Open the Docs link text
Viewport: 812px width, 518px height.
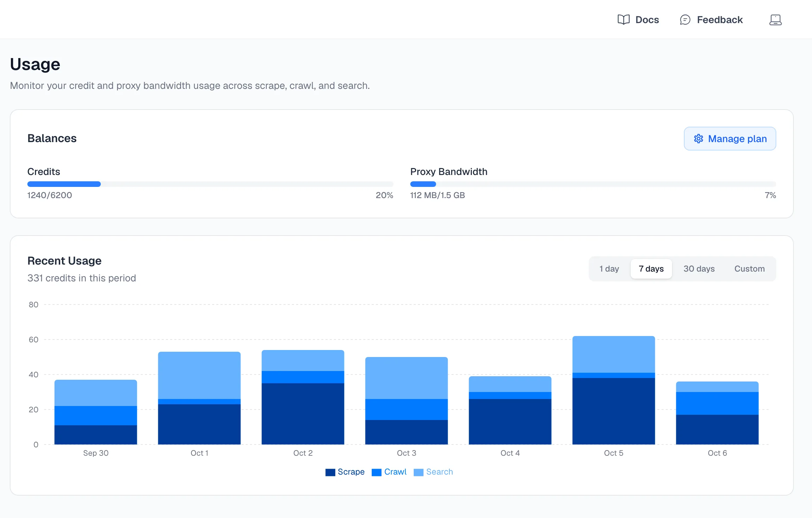[647, 20]
